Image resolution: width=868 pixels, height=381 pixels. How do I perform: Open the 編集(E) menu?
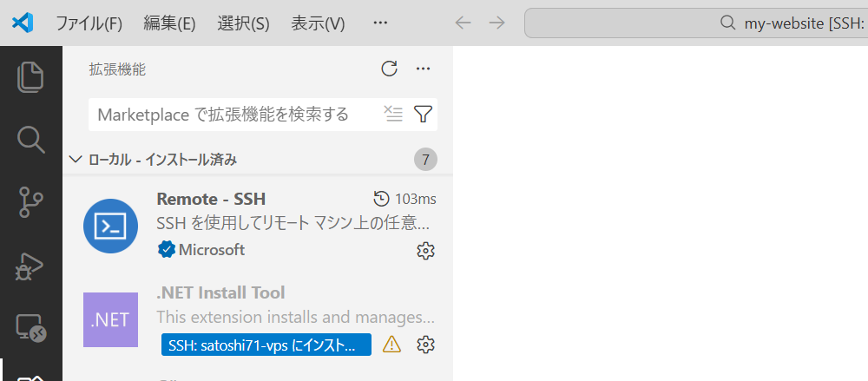click(x=169, y=23)
